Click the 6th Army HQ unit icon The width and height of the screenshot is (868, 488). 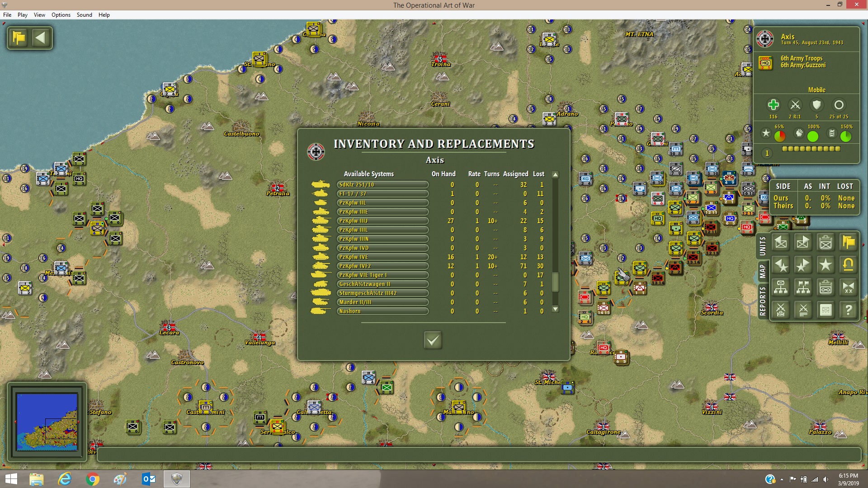[x=765, y=63]
